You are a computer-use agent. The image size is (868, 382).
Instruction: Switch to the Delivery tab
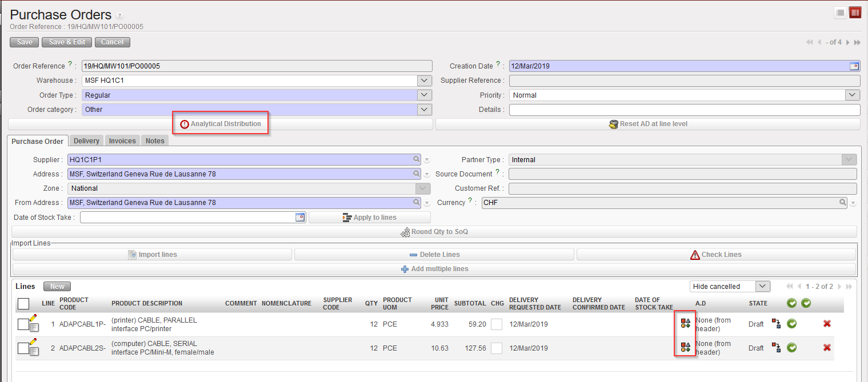[x=86, y=141]
